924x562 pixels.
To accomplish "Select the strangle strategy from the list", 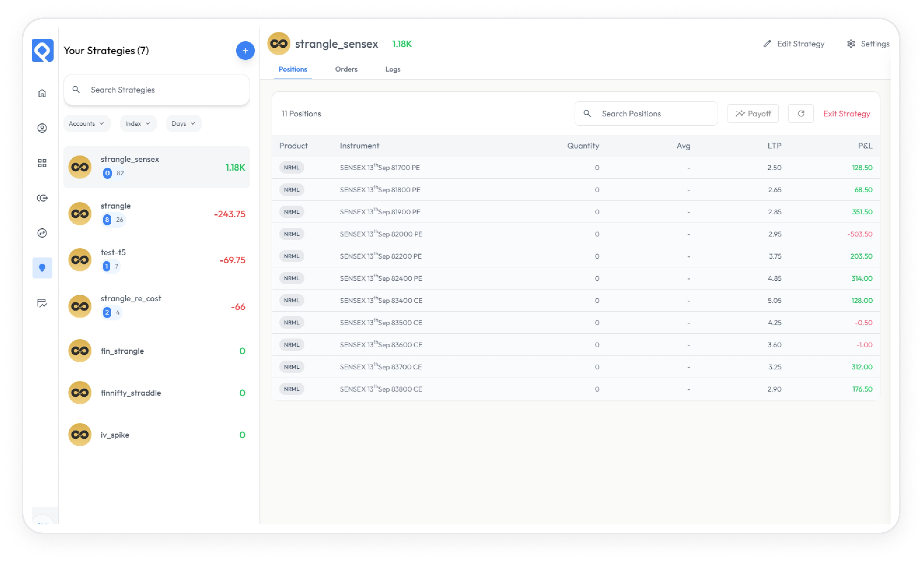I will [x=156, y=214].
